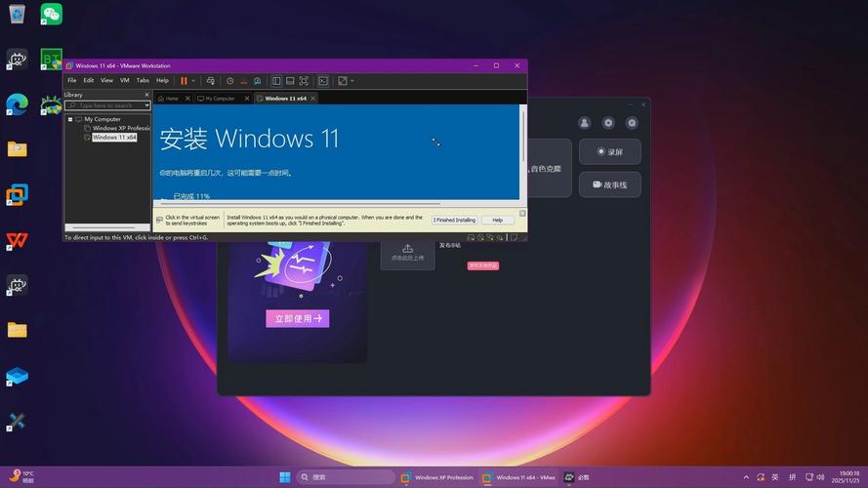Viewport: 868px width, 488px height.
Task: Close the Windows 11 x64 tab
Action: (312, 99)
